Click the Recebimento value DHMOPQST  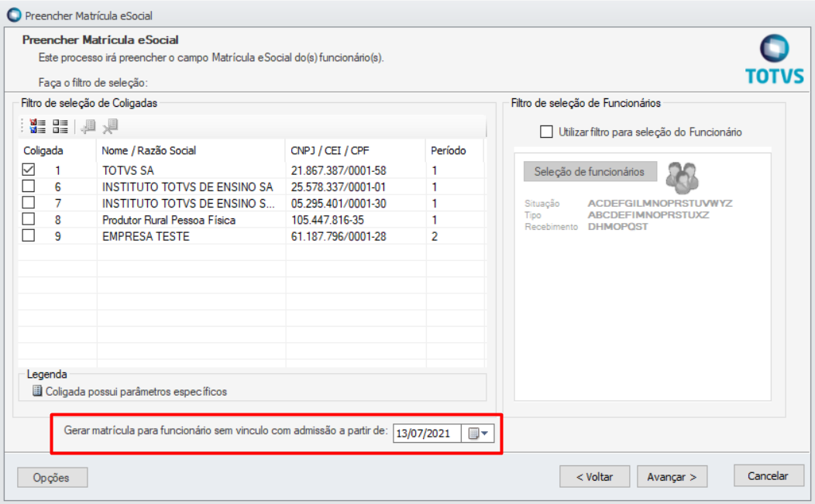coord(617,227)
